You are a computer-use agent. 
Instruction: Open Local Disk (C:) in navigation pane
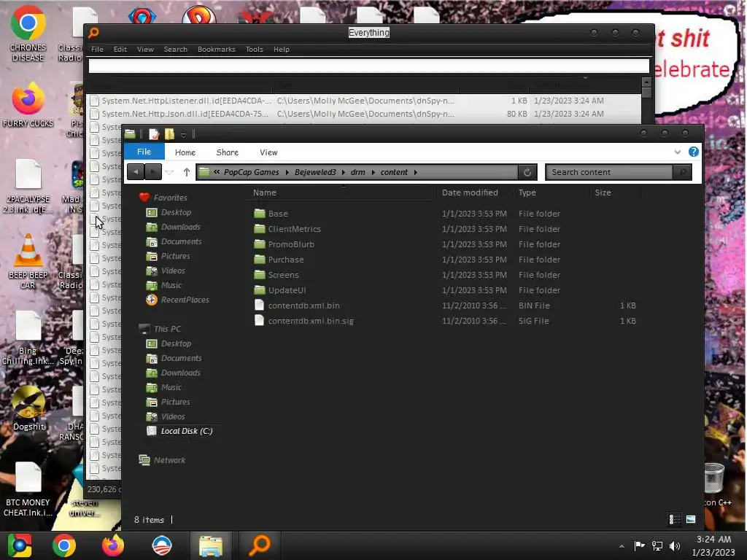pos(186,431)
